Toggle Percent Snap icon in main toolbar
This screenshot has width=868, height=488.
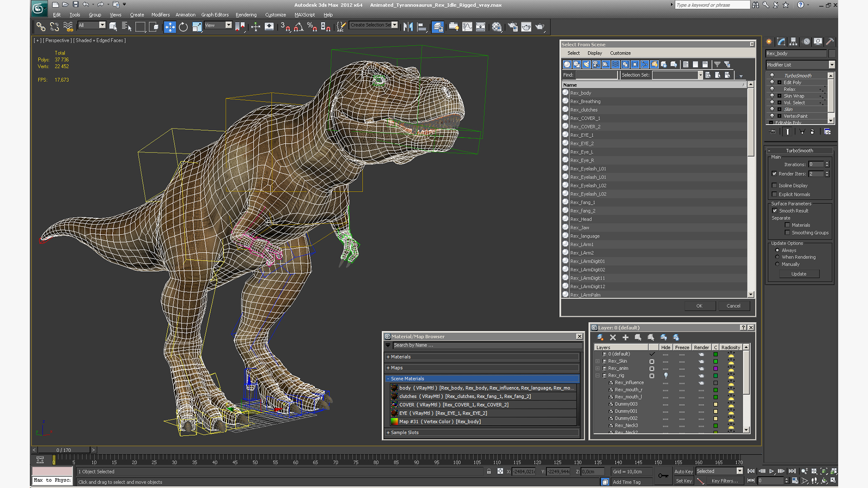[312, 27]
